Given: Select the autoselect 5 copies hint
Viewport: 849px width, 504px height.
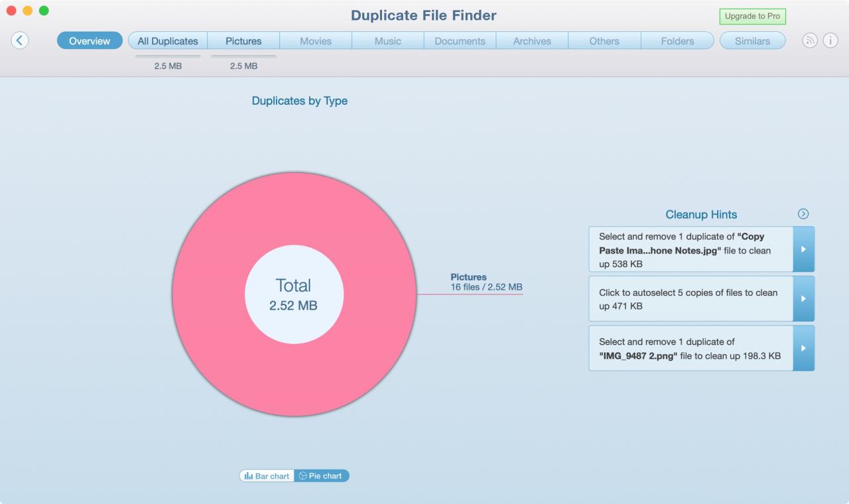Looking at the screenshot, I should [x=691, y=299].
